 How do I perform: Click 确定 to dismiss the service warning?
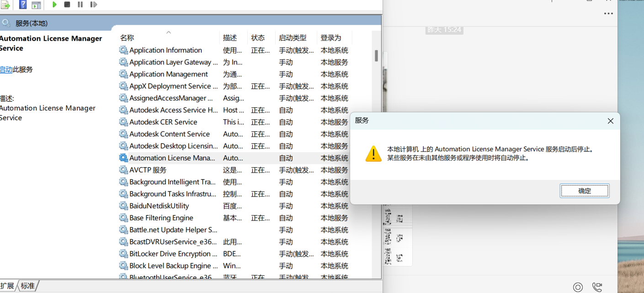coord(584,191)
